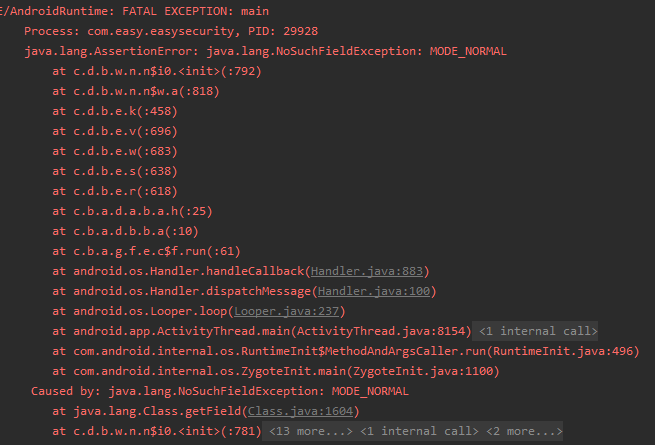
Task: Click the 'java.lang.AssertionError' line
Action: [265, 51]
